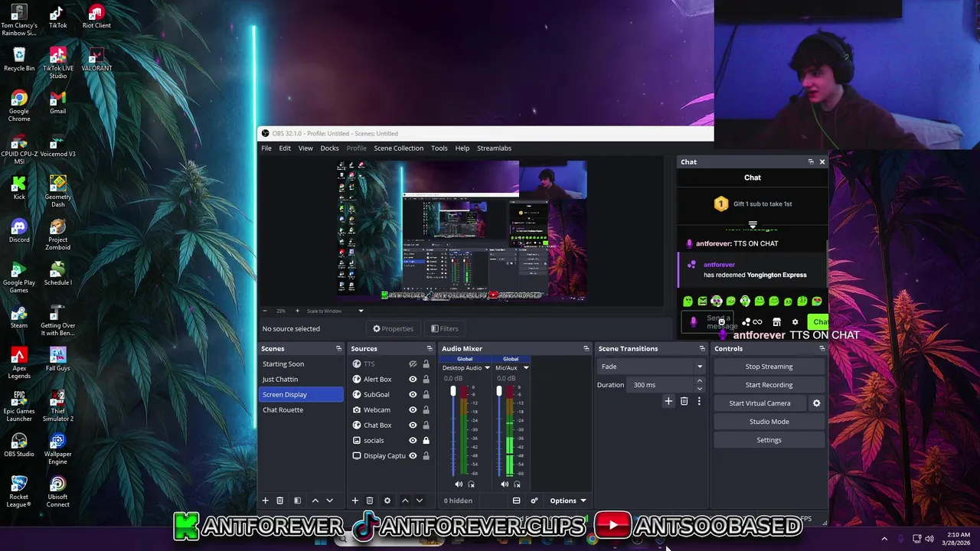Click the Duration 300 ms field

point(661,385)
